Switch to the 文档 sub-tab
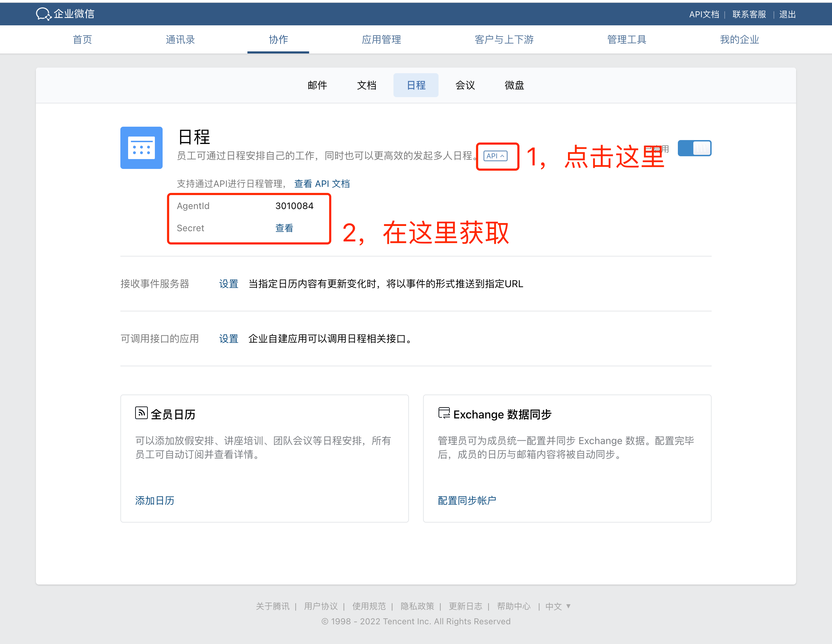 [366, 85]
